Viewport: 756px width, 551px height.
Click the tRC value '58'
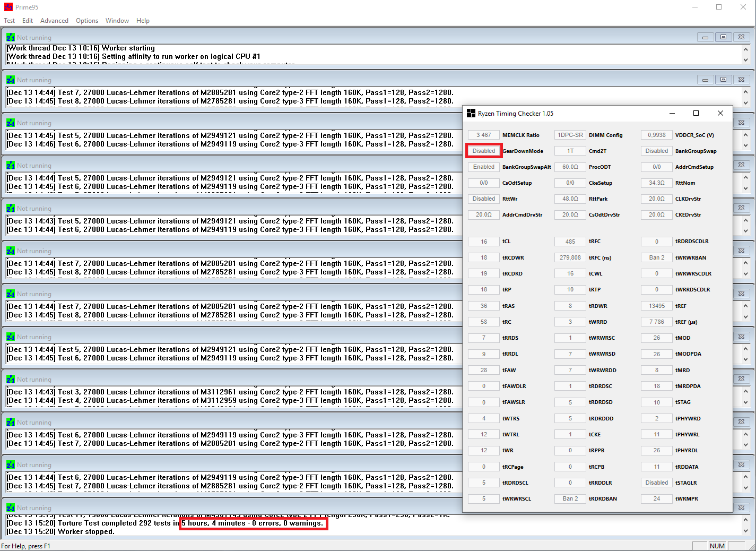[484, 322]
